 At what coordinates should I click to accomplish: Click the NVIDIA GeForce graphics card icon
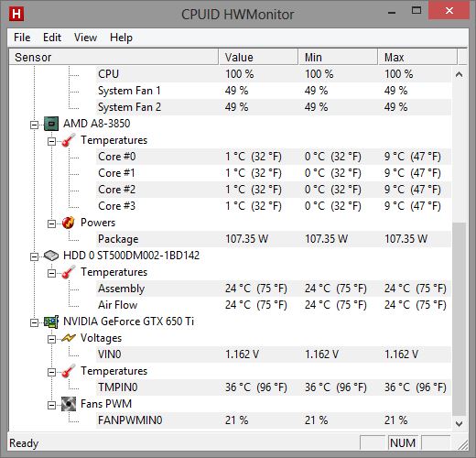coord(51,322)
